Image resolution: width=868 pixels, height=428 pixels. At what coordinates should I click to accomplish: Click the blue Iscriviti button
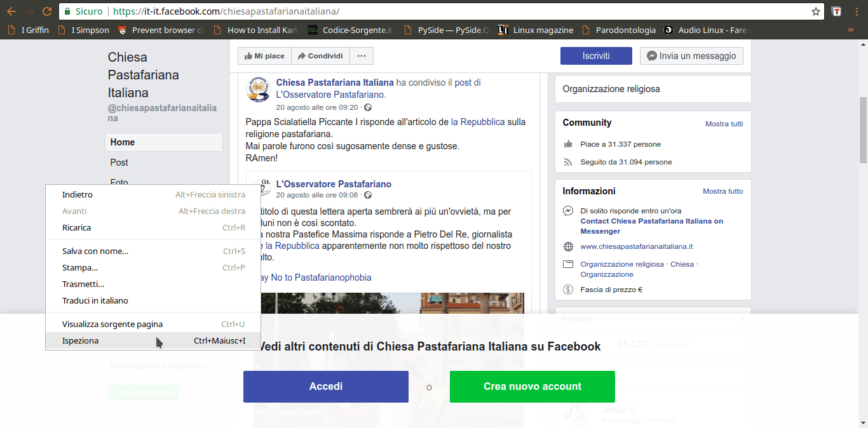click(596, 56)
